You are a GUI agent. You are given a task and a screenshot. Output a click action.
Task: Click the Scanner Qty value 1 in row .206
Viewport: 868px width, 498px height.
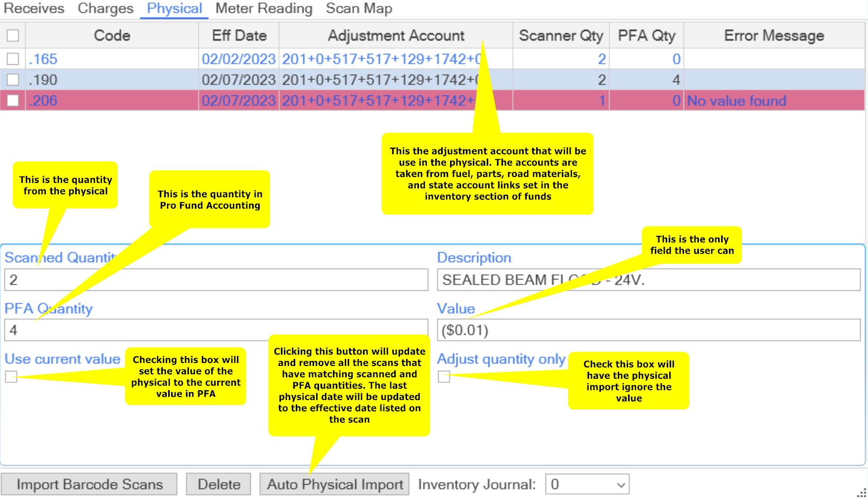[x=561, y=100]
